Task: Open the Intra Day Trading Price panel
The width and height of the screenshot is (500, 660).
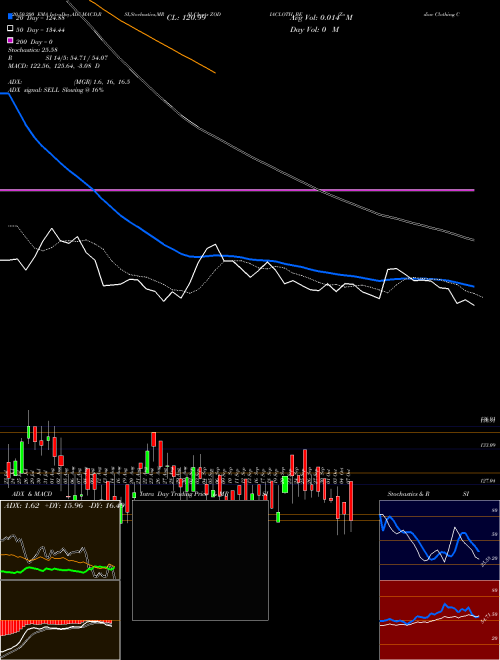Action: point(200,560)
